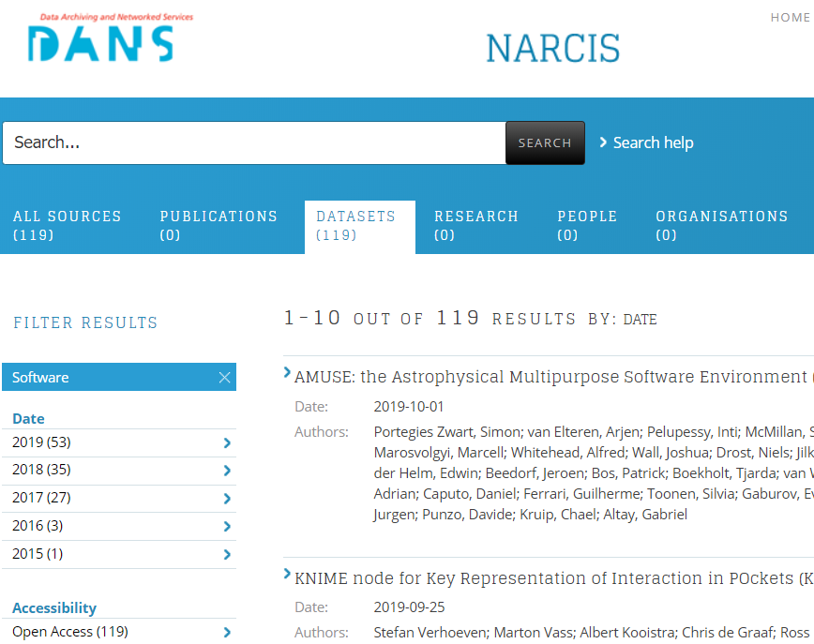The image size is (814, 644).
Task: Open the KNIME node for Key Representation result
Action: [553, 578]
